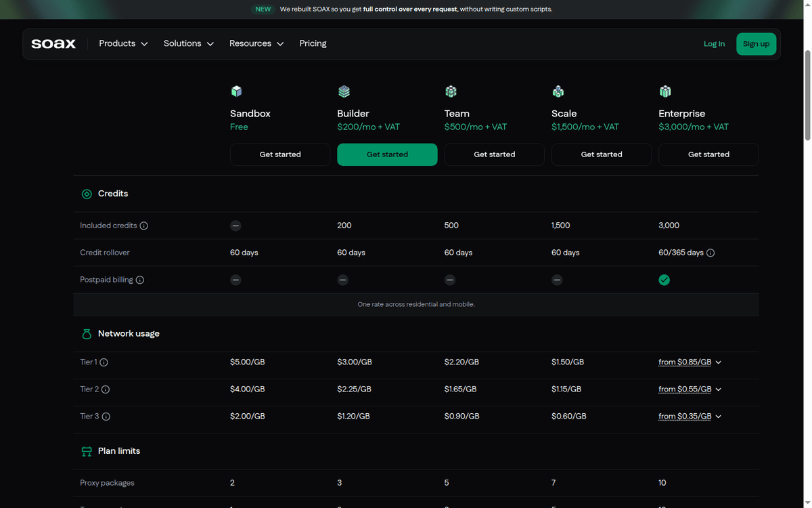
Task: Click the Builder plan stacked icon
Action: click(344, 91)
